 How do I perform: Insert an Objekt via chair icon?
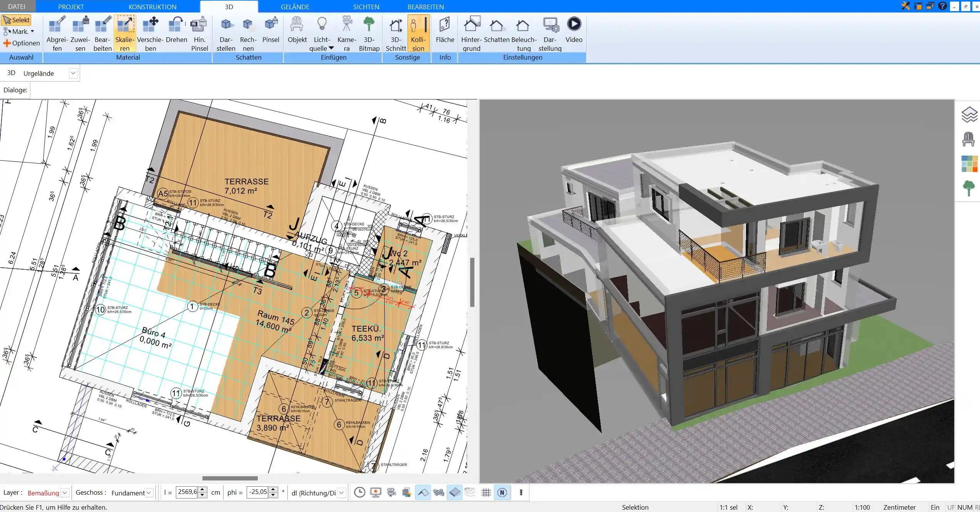pyautogui.click(x=297, y=30)
